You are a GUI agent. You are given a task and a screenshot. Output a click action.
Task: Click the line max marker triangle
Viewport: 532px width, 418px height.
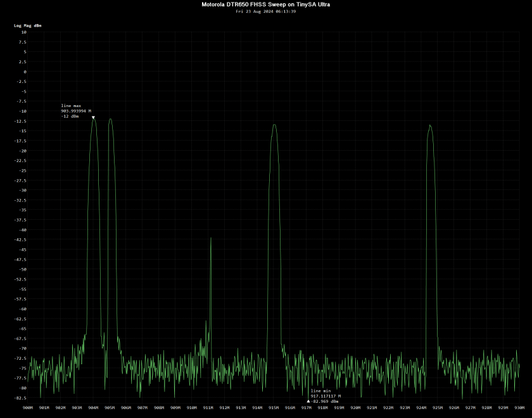click(93, 117)
